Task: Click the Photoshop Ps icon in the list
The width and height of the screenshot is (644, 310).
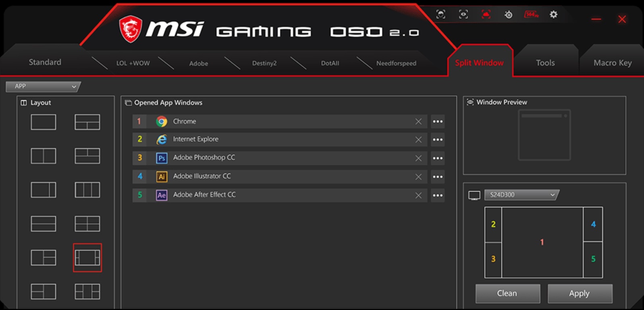Action: point(162,158)
